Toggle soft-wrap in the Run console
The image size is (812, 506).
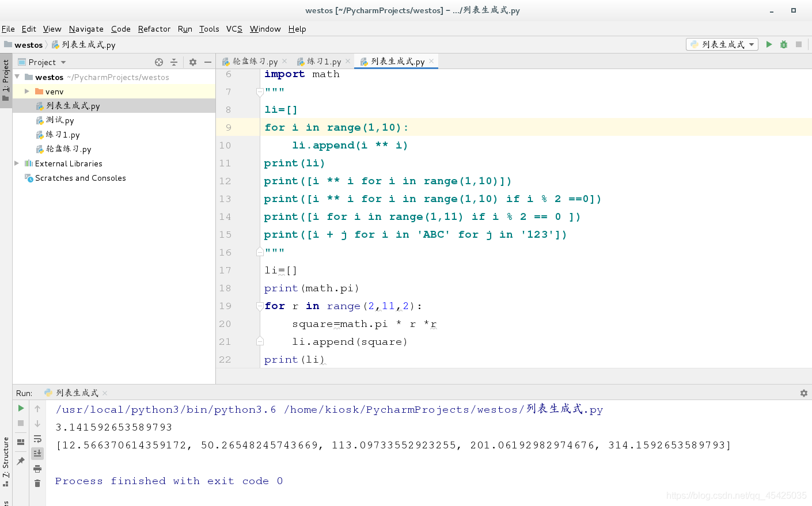(37, 439)
